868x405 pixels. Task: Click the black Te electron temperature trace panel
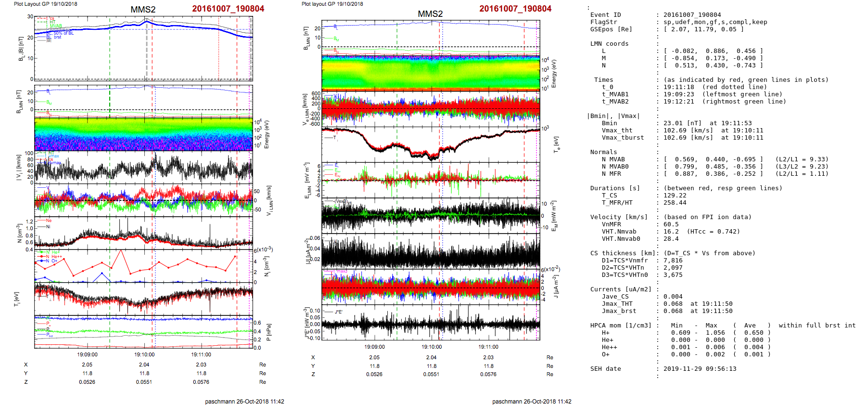coord(430,144)
